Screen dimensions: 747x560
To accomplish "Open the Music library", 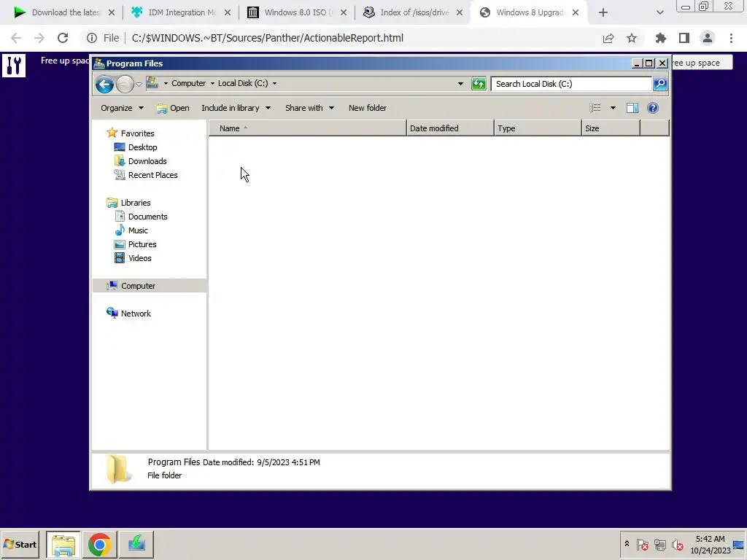I will (x=138, y=230).
